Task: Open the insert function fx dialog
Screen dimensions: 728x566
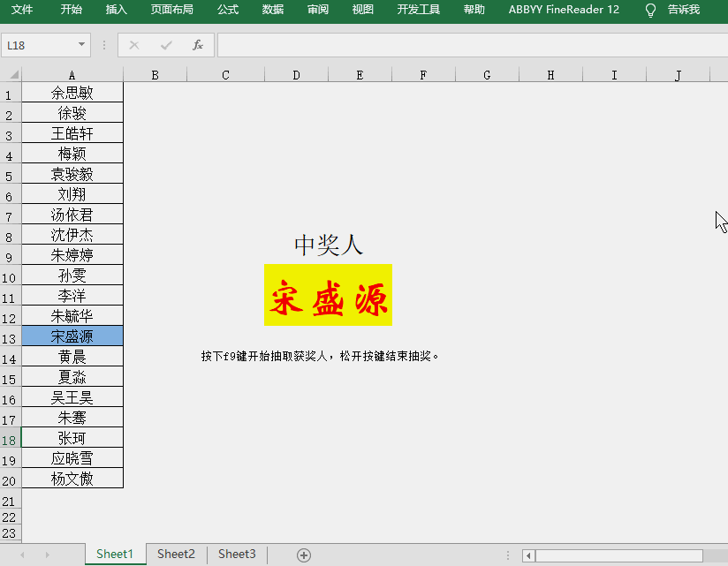Action: tap(198, 45)
